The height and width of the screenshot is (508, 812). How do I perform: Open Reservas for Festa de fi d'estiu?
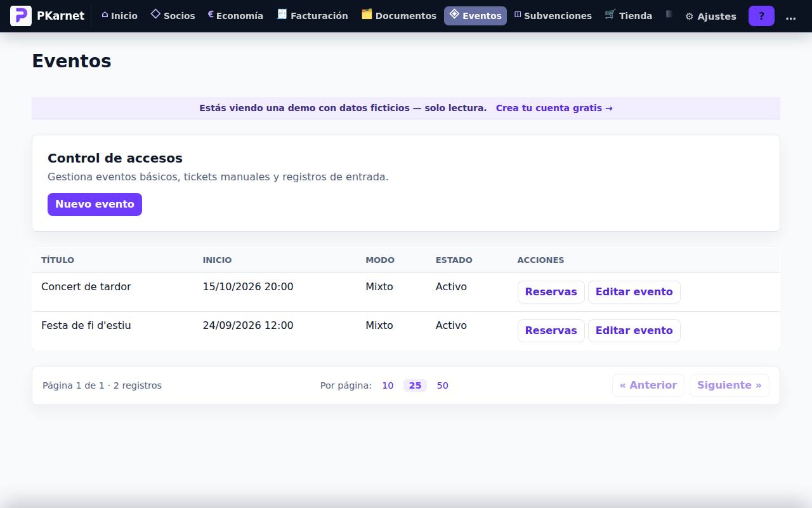(x=551, y=331)
